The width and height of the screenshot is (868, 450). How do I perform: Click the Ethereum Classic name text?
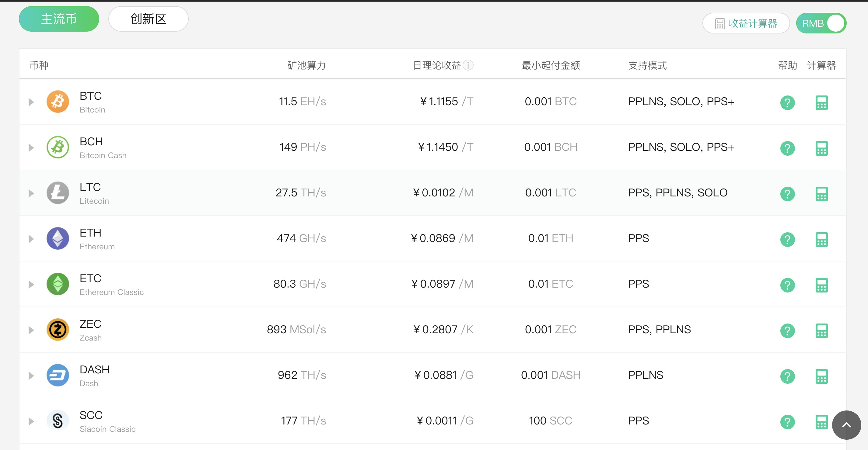(111, 292)
